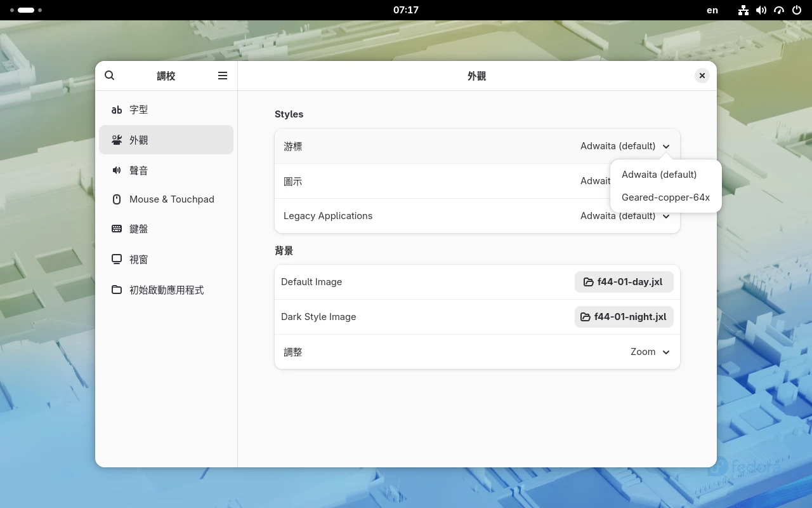Click the 聲音 speaker icon in sidebar
Screen dimensions: 812x508
coord(117,170)
